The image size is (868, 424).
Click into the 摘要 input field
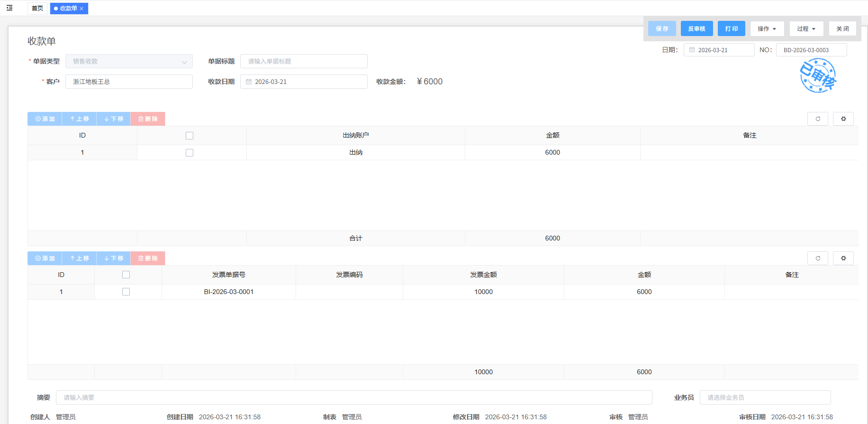pos(353,397)
